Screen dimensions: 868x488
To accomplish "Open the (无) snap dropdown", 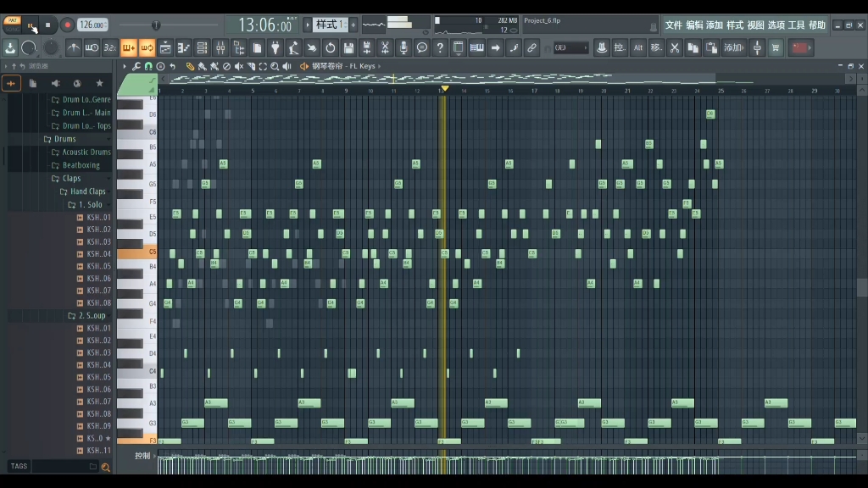I will click(x=570, y=47).
